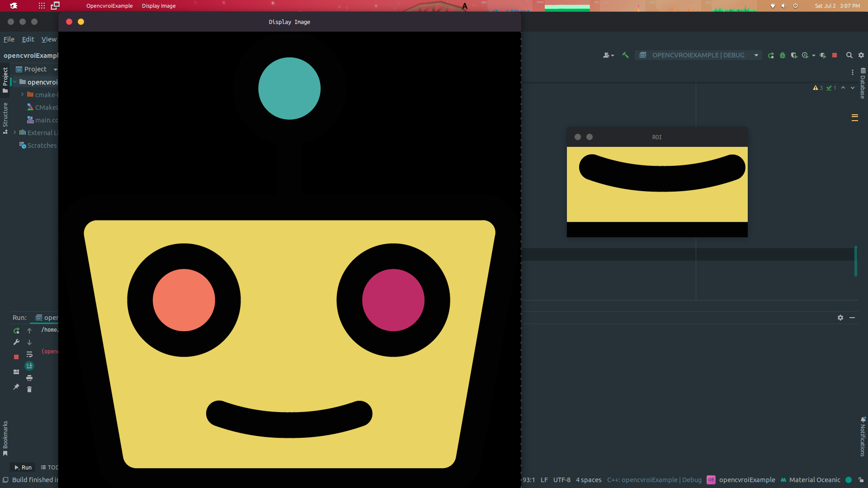Expand External Libraries tree node

coord(15,132)
